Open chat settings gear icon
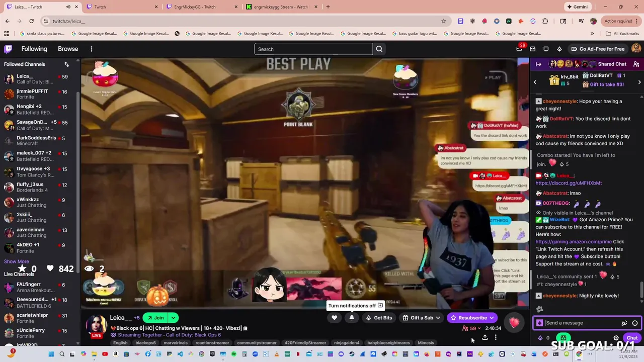 pos(616,338)
